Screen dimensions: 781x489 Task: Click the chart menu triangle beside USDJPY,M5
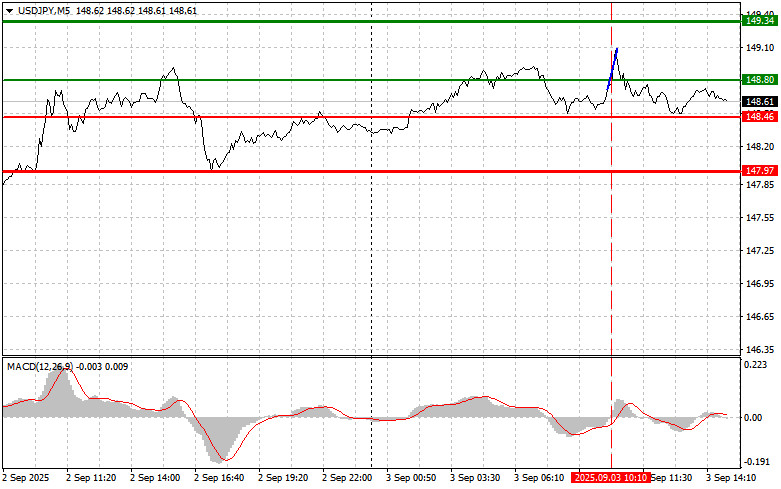(x=9, y=11)
